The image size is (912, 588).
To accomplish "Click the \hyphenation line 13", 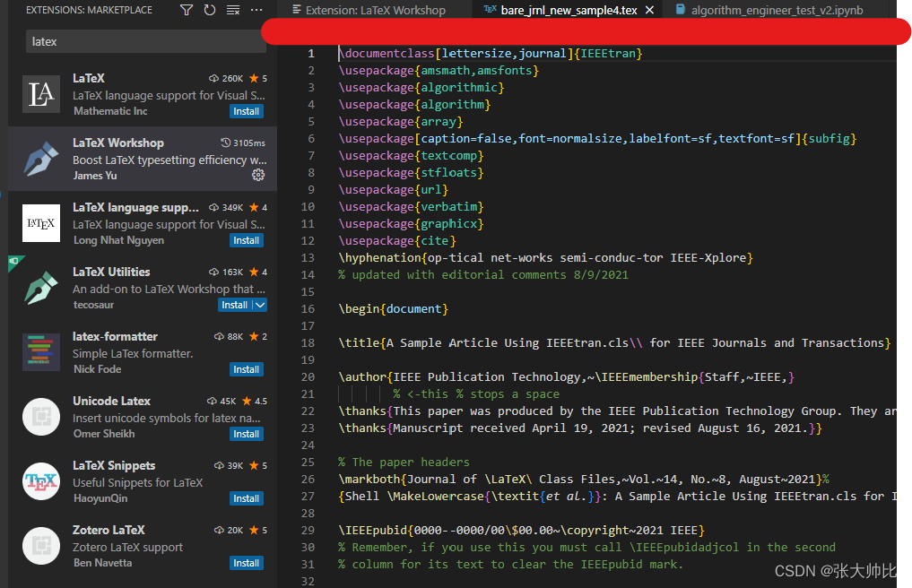I will pos(545,257).
